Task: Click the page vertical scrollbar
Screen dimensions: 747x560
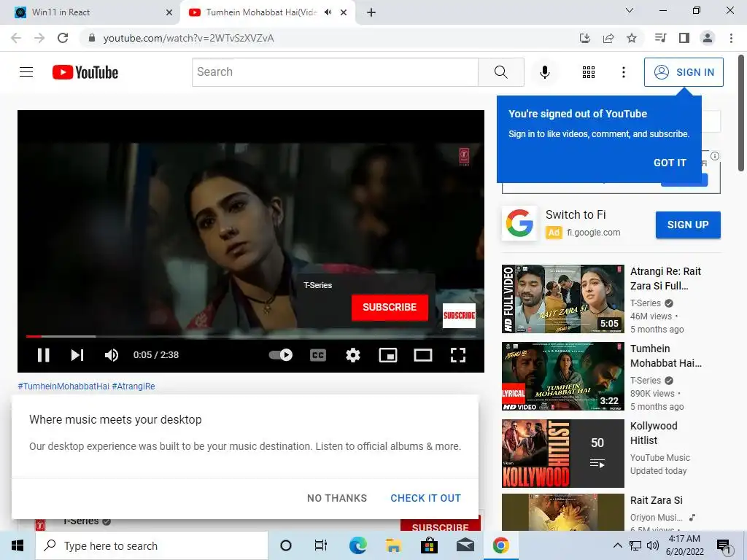Action: (x=741, y=113)
